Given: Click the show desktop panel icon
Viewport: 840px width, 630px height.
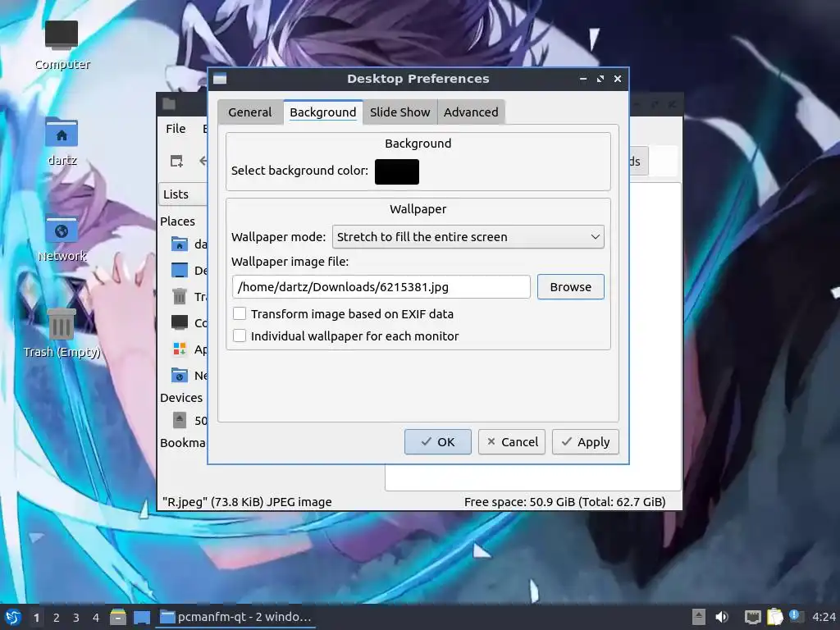Looking at the screenshot, I should pyautogui.click(x=142, y=617).
